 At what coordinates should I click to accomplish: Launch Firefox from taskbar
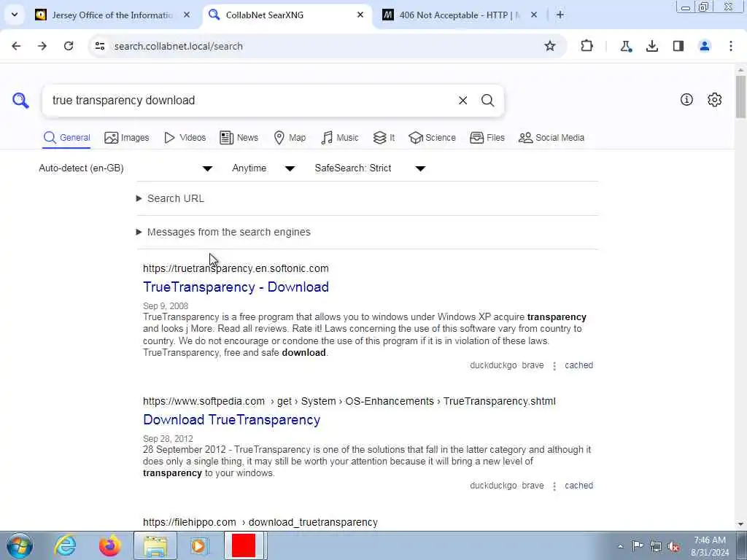pos(109,545)
